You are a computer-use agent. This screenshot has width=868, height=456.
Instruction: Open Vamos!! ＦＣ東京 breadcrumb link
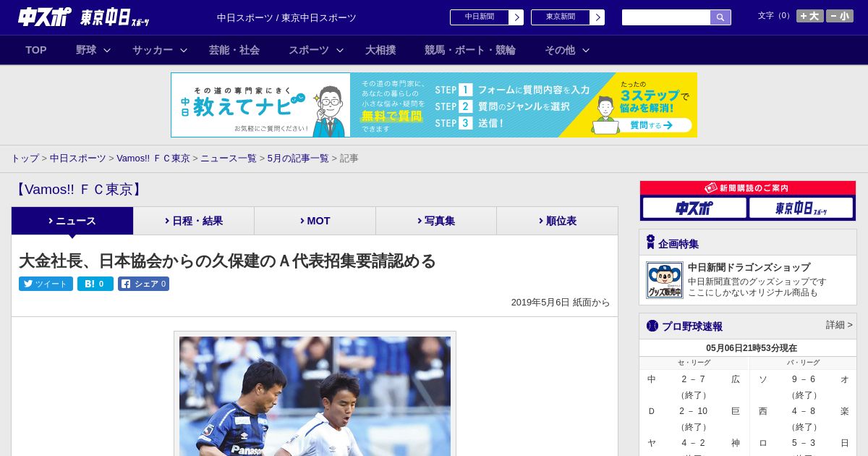pos(153,159)
